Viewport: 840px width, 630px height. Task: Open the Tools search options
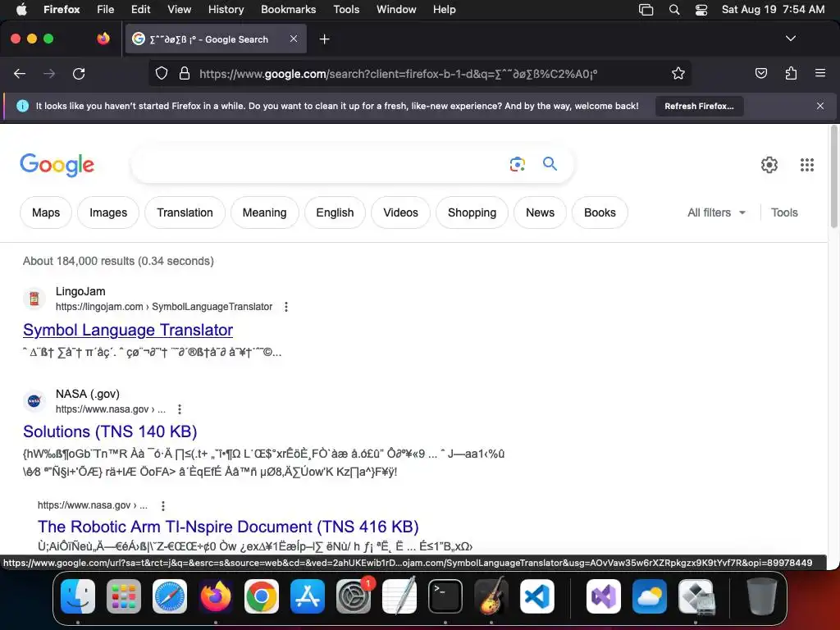point(784,212)
